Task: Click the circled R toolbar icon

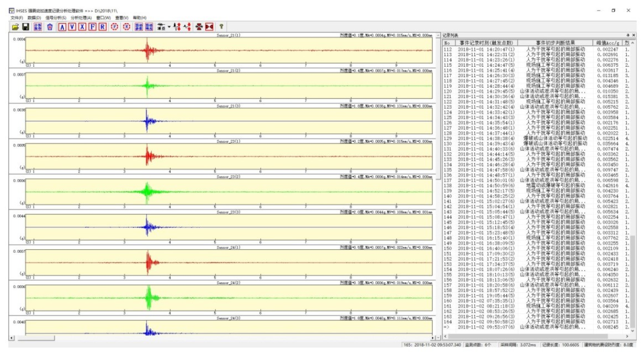Action: coord(126,26)
